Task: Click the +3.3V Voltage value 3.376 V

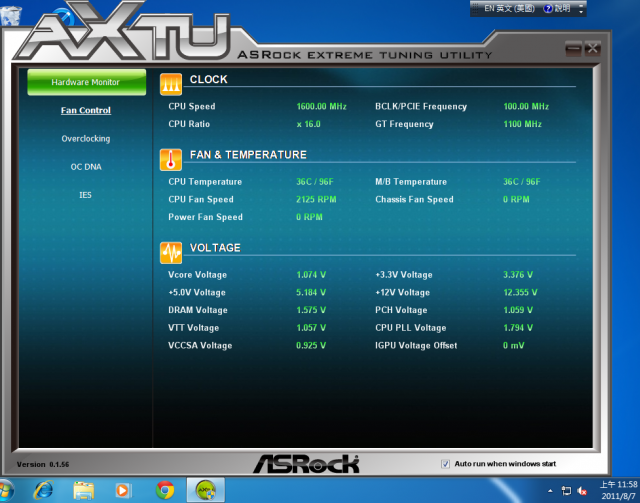Action: pyautogui.click(x=518, y=275)
